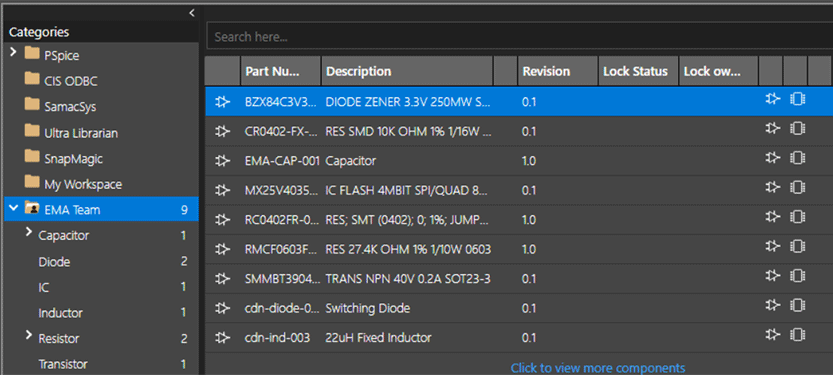Screen dimensions: 833x375
Task: Click footprint icon in RMCF0603F resistor row
Action: pyautogui.click(x=797, y=246)
